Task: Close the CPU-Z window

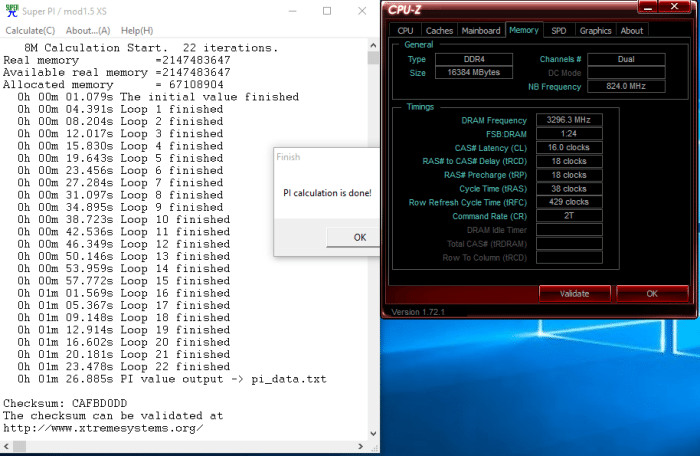Action: coord(675,7)
